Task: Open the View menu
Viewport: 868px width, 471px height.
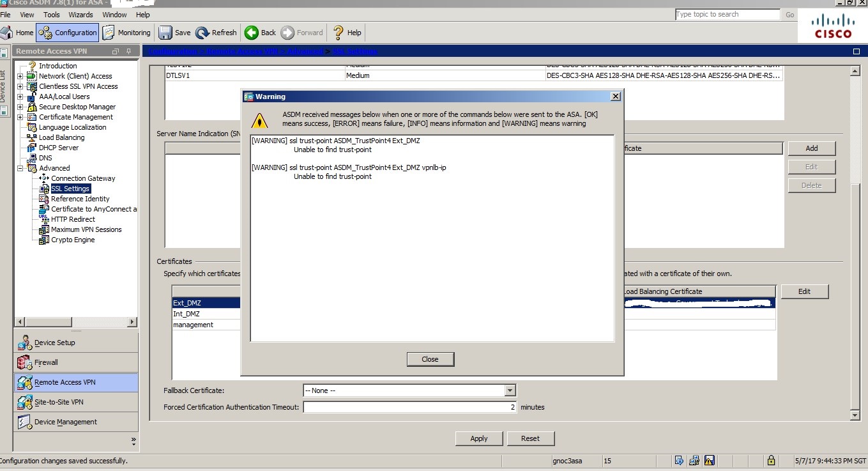Action: [x=27, y=14]
